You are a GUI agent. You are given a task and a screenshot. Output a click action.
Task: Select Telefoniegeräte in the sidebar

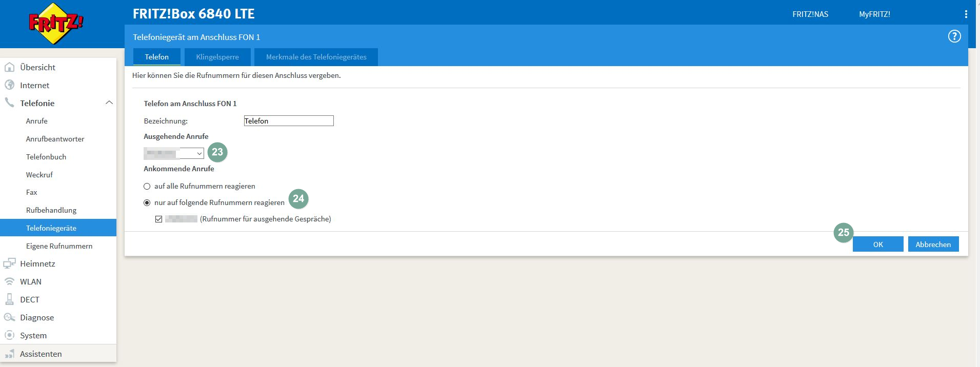pos(58,228)
